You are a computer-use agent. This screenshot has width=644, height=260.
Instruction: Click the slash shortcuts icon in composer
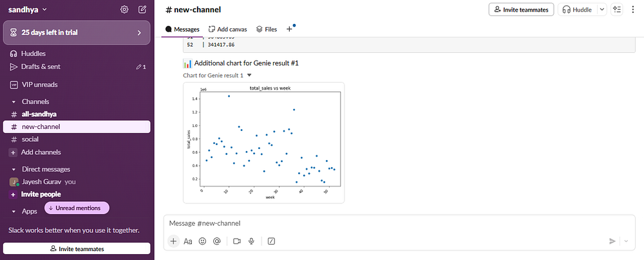pos(271,241)
